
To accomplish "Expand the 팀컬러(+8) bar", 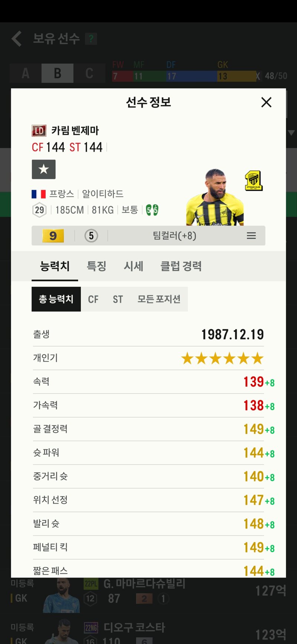I will pos(148,236).
